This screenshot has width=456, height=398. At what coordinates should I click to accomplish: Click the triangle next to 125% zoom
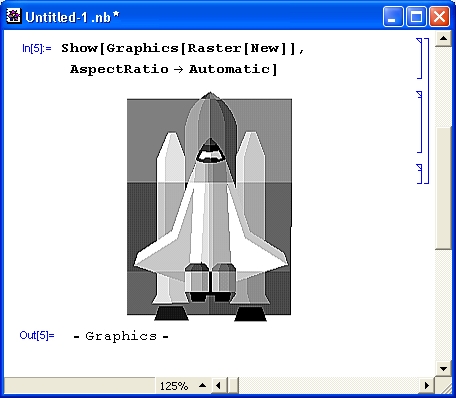202,385
